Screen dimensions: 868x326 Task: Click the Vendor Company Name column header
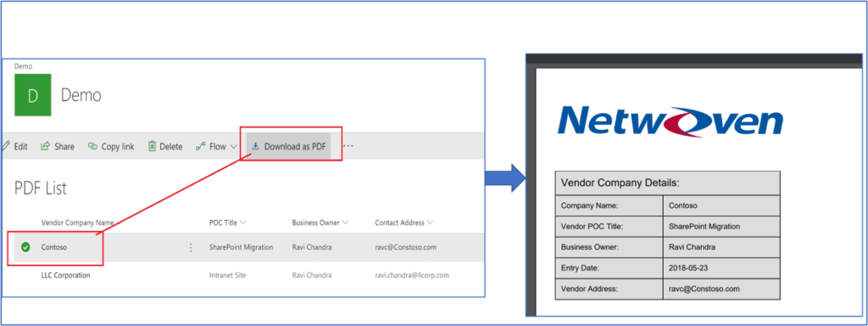click(x=77, y=223)
